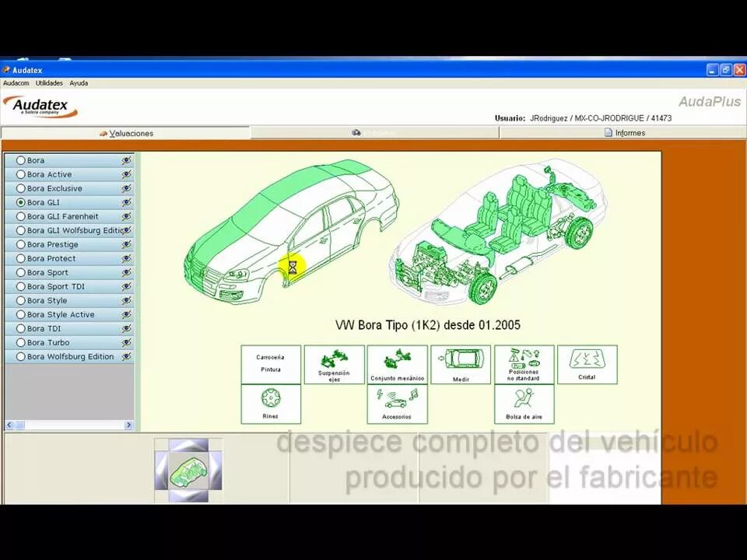
Task: Open the Conjunto mecánico tile
Action: point(398,364)
